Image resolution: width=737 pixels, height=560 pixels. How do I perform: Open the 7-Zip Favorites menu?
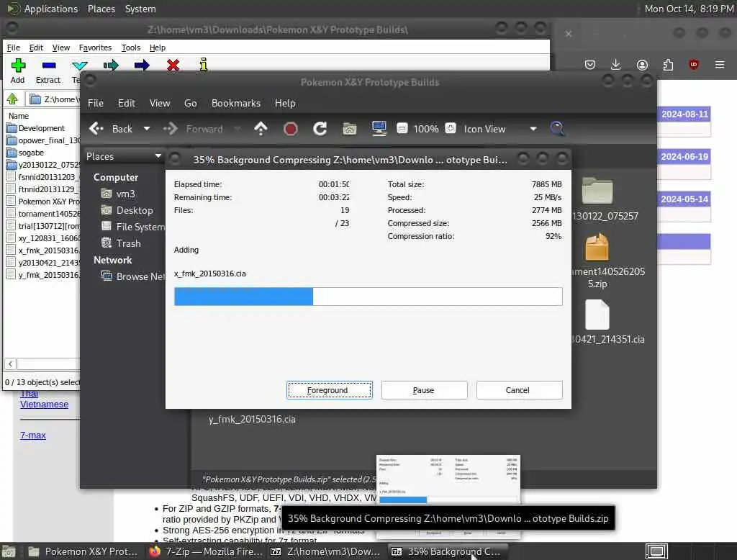(96, 48)
